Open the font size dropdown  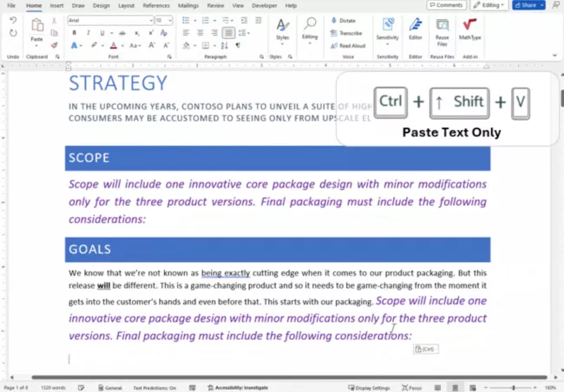(x=170, y=21)
